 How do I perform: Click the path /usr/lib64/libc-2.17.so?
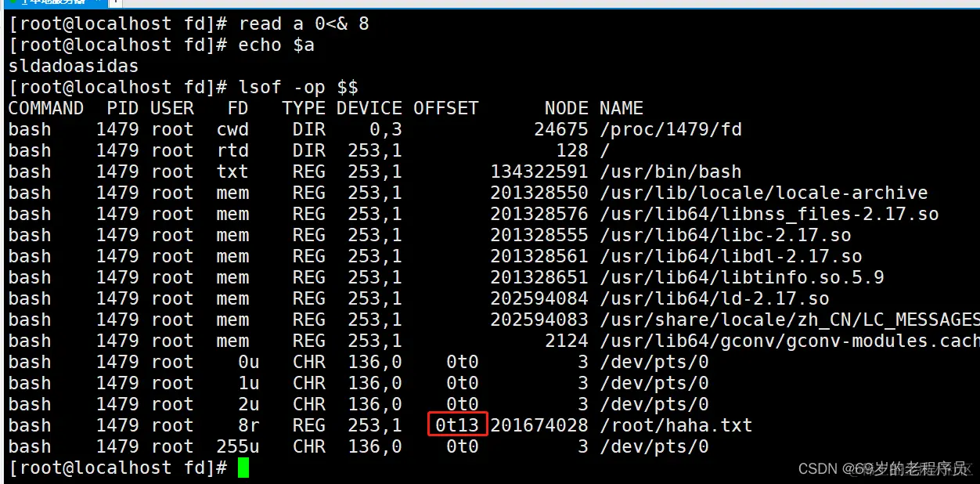point(726,236)
